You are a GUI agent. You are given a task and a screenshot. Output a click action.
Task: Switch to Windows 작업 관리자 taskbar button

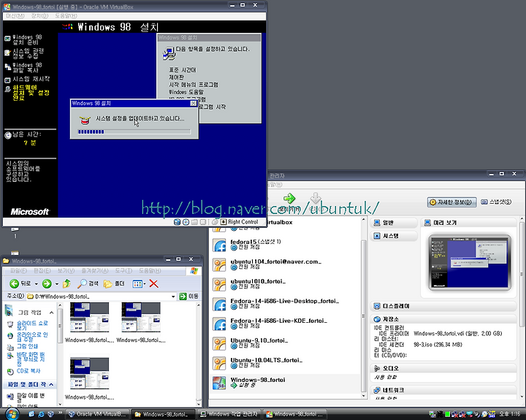click(x=229, y=414)
